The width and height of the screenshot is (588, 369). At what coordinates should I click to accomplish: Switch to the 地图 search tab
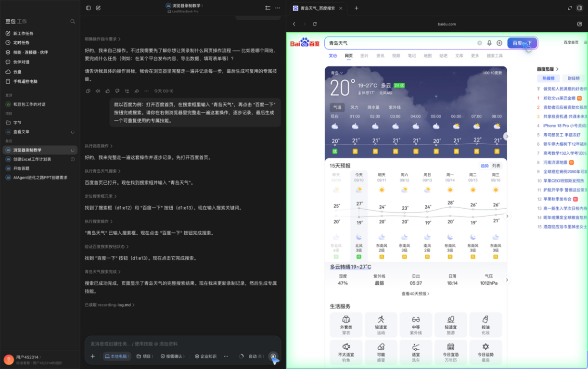[428, 56]
